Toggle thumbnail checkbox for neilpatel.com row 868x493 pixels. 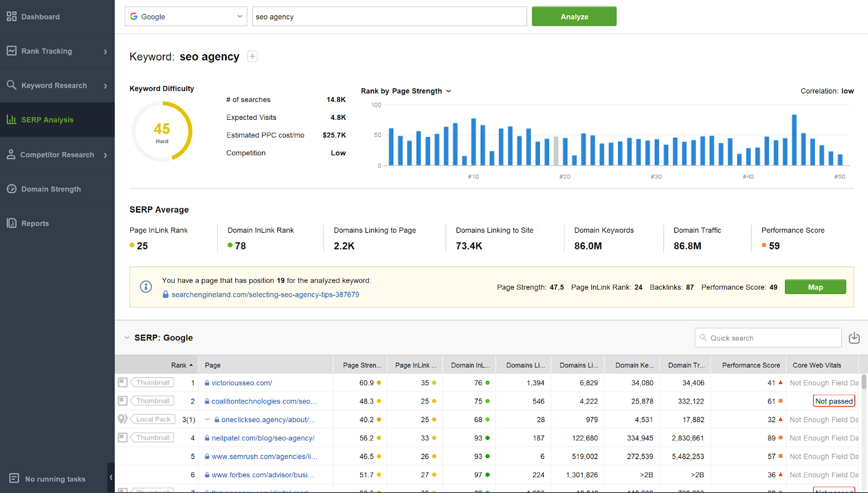tap(123, 438)
